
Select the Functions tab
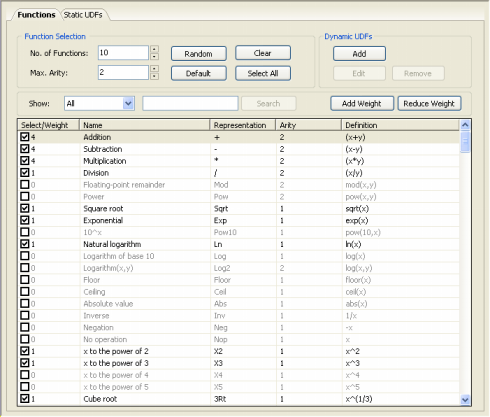coord(36,15)
